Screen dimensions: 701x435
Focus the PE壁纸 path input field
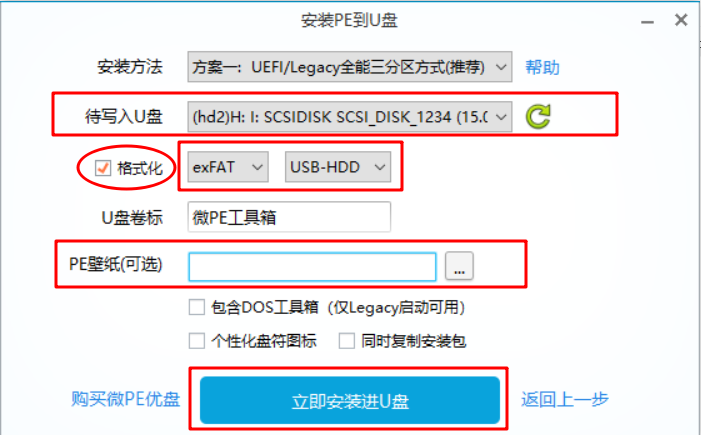pos(312,267)
